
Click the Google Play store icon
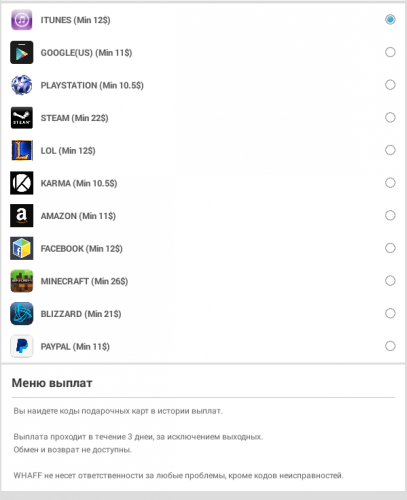click(x=22, y=52)
